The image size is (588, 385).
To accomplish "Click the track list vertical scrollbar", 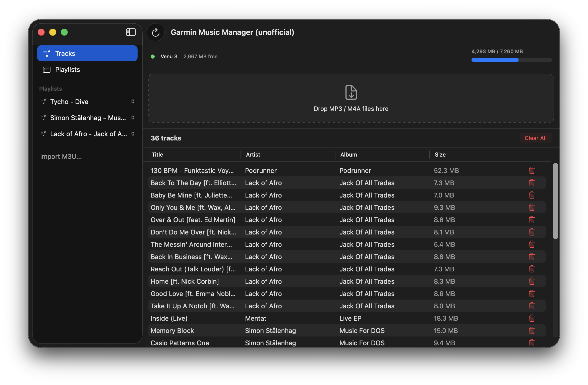I will [555, 201].
